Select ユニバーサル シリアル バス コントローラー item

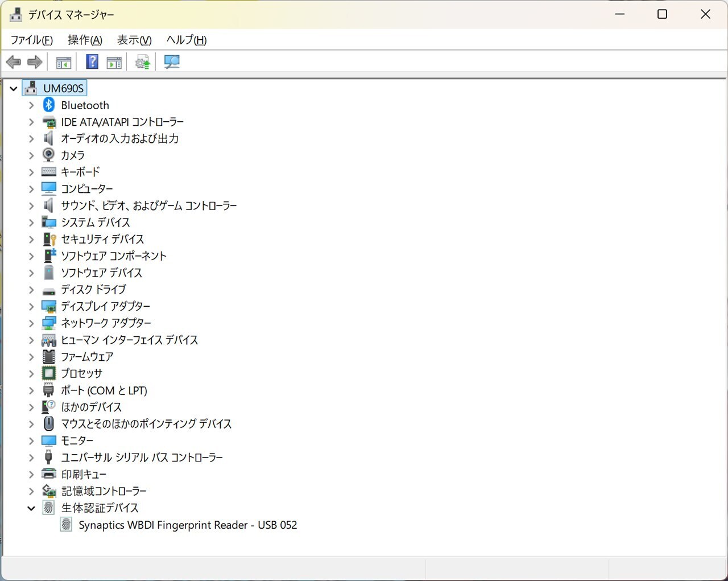[142, 458]
